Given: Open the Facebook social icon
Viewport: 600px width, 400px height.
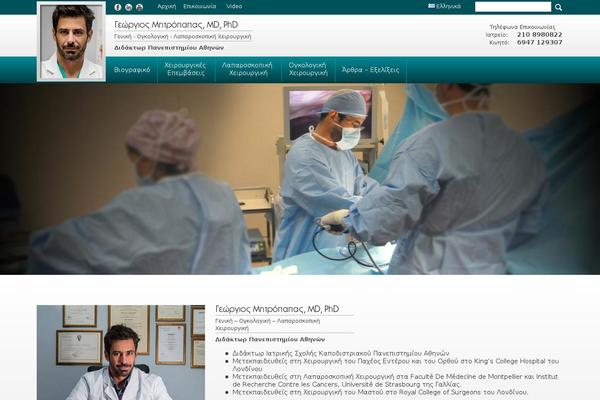Looking at the screenshot, I should [x=118, y=7].
